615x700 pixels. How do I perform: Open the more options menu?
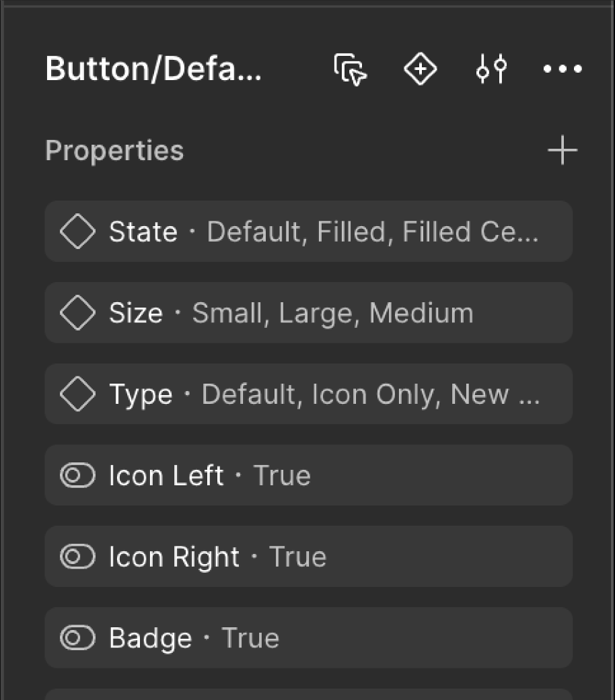click(x=562, y=69)
